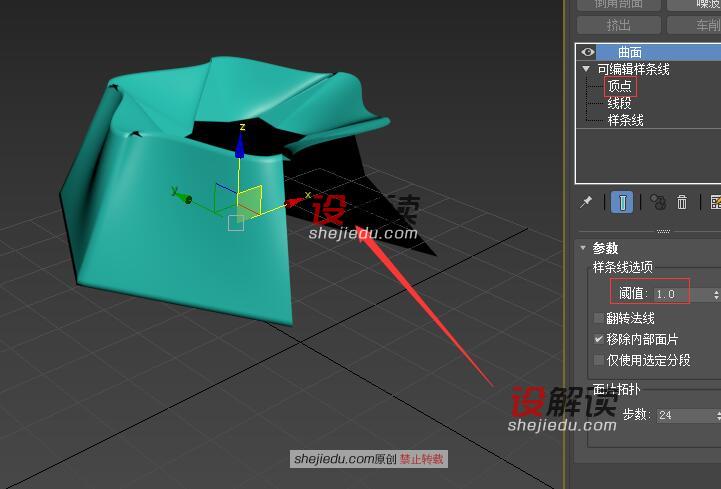Remove modifier using the trash can icon

tap(682, 202)
